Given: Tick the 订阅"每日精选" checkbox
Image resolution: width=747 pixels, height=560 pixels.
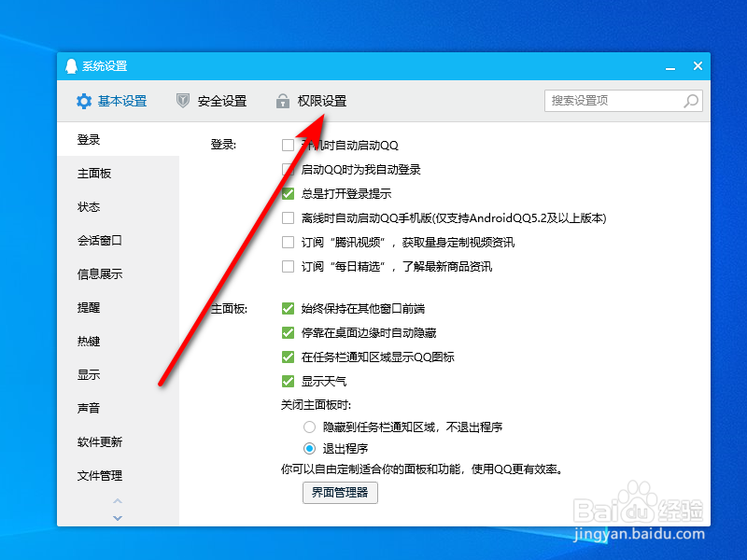Looking at the screenshot, I should coord(288,267).
